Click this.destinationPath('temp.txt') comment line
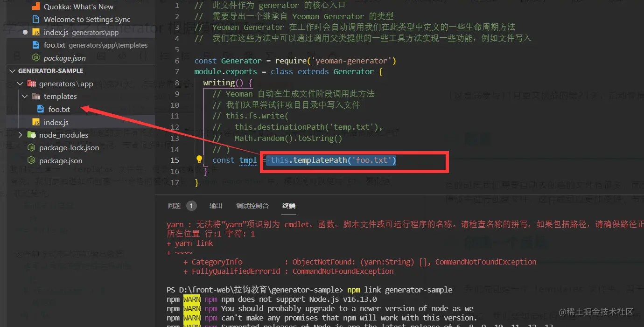This screenshot has width=644, height=327. pyautogui.click(x=298, y=127)
